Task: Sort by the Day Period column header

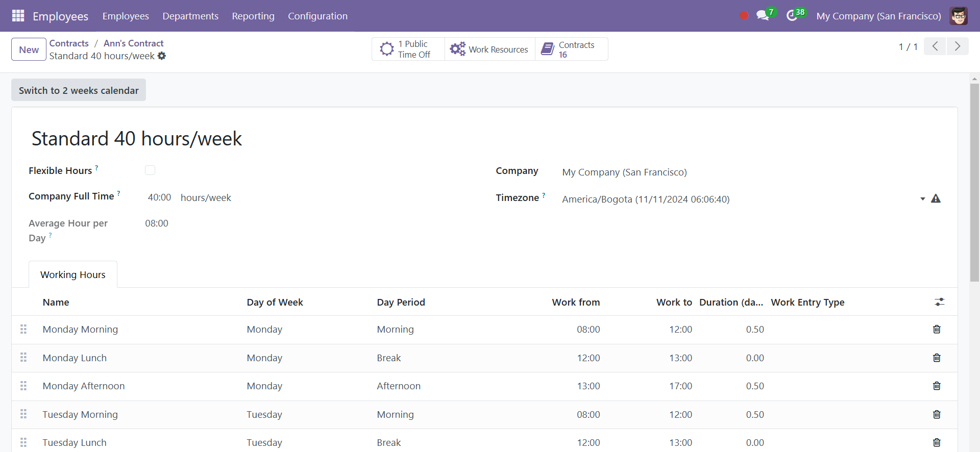Action: pyautogui.click(x=401, y=302)
